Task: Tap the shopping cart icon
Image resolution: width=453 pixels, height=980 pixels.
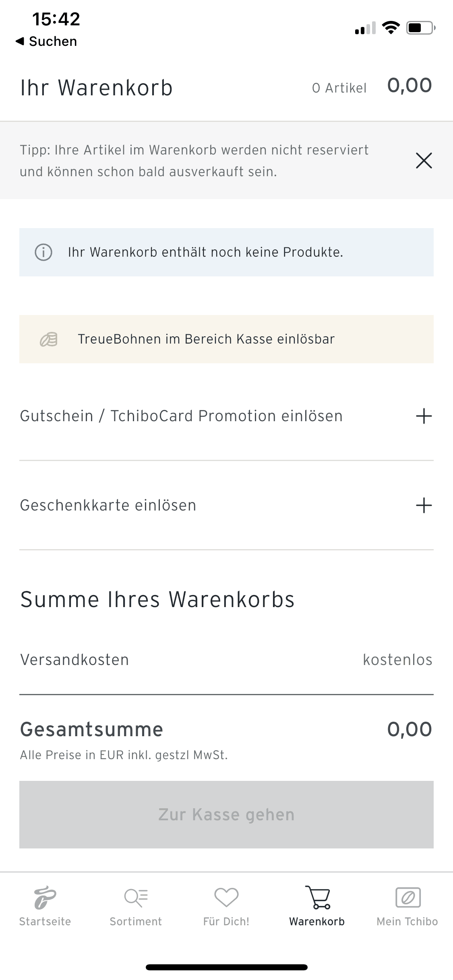Action: pos(318,898)
